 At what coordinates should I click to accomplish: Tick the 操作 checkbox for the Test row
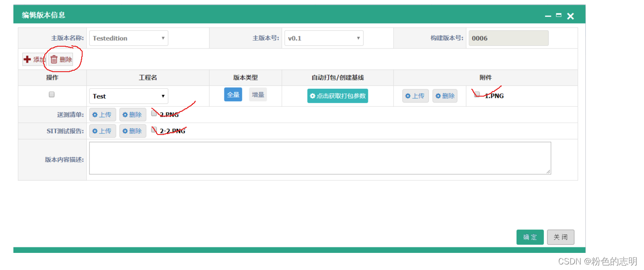(x=52, y=94)
